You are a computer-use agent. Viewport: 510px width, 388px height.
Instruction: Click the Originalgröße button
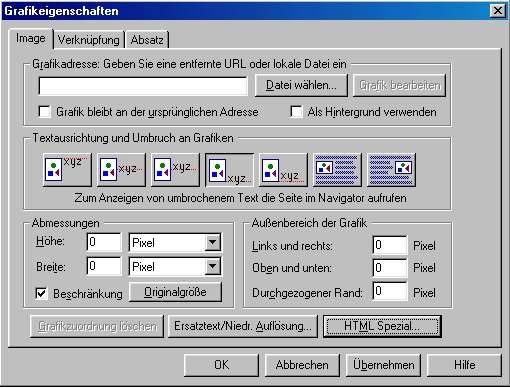pyautogui.click(x=175, y=292)
